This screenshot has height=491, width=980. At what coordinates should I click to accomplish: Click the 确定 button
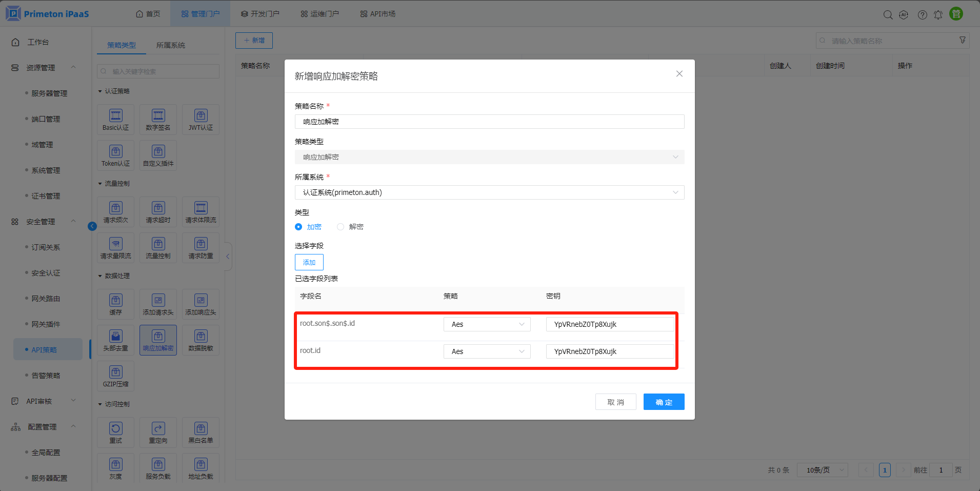point(664,402)
